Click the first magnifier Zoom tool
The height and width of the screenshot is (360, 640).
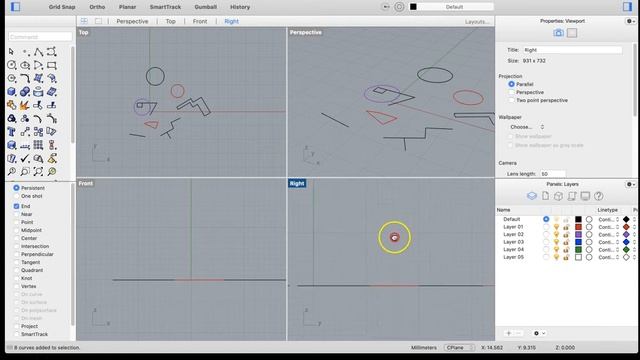click(11, 171)
